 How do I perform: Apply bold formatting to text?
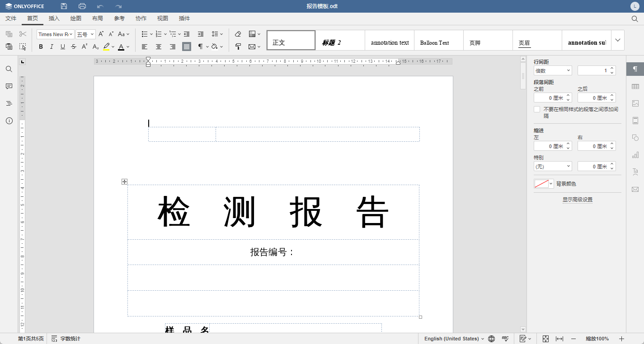41,46
